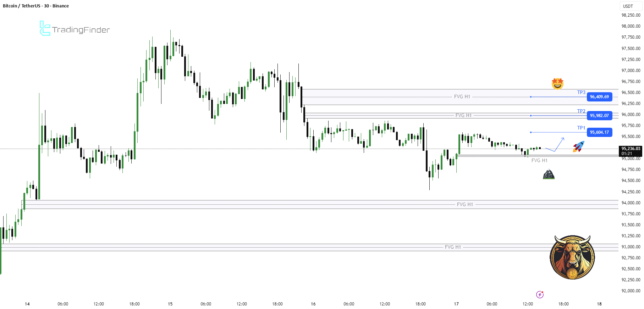
Task: Click the TP1 text label
Action: tap(581, 128)
